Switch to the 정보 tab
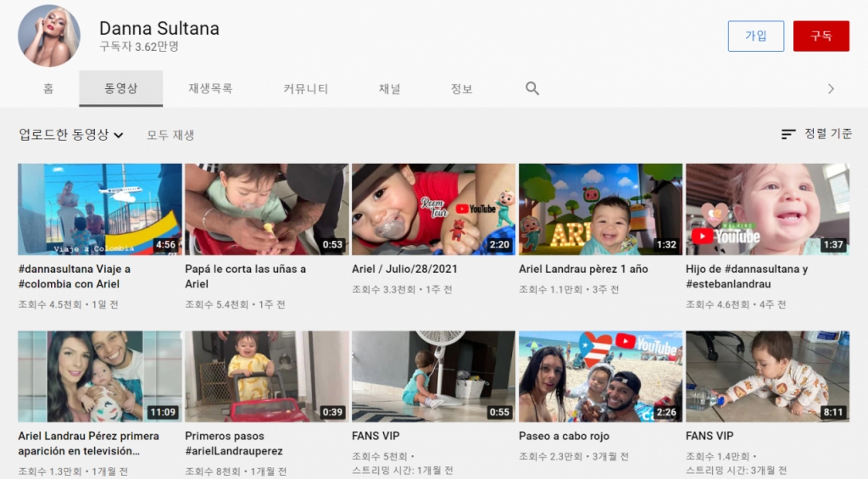Viewport: 868px width, 479px height. 462,89
